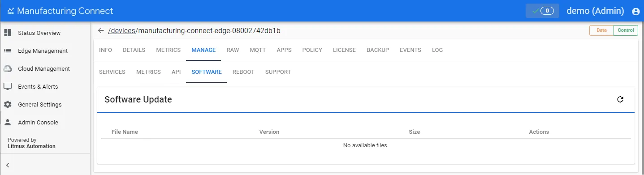Open the LICENSE tab
The width and height of the screenshot is (644, 175).
344,50
